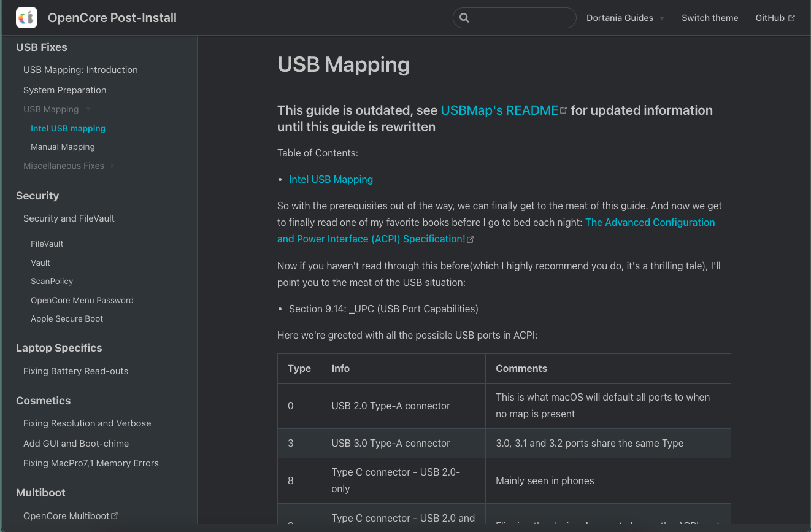
Task: Click the OpenCore logo icon
Action: coord(26,17)
